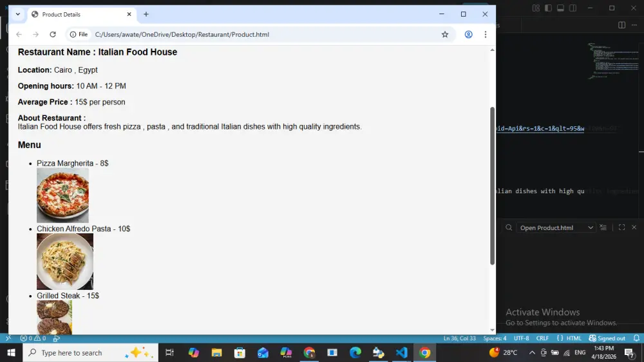Click the browser page vertical scrollbar thumb
This screenshot has width=644, height=362.
492,186
